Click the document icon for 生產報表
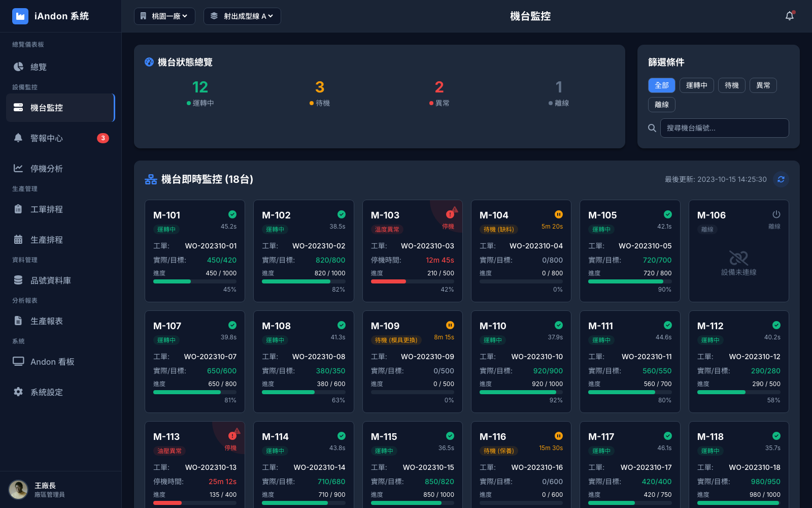Image resolution: width=812 pixels, height=508 pixels. pos(18,321)
